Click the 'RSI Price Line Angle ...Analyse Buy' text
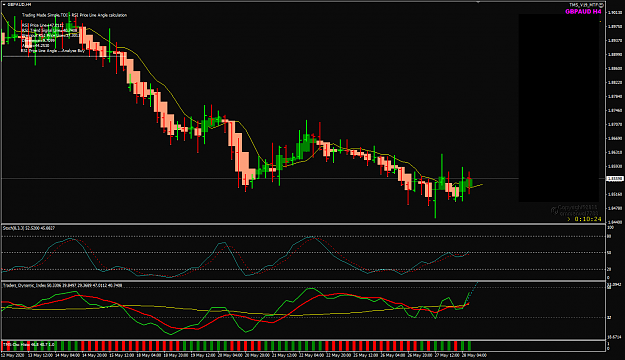 point(53,51)
